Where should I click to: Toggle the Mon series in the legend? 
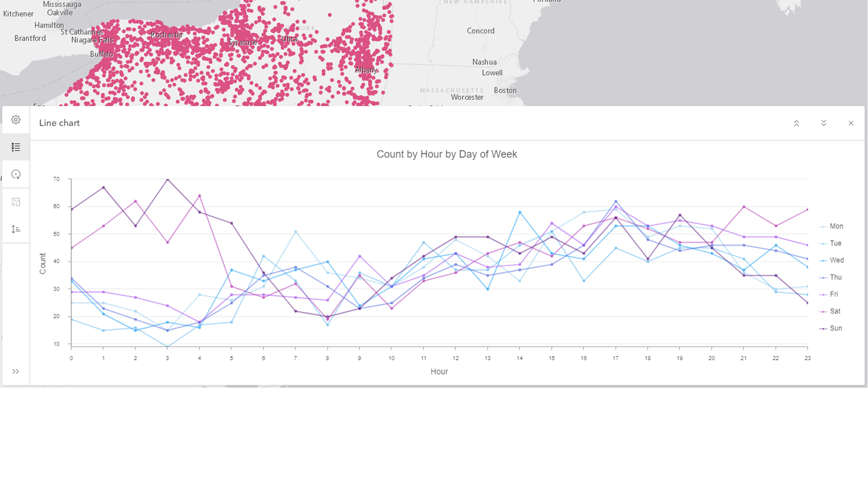coord(834,226)
